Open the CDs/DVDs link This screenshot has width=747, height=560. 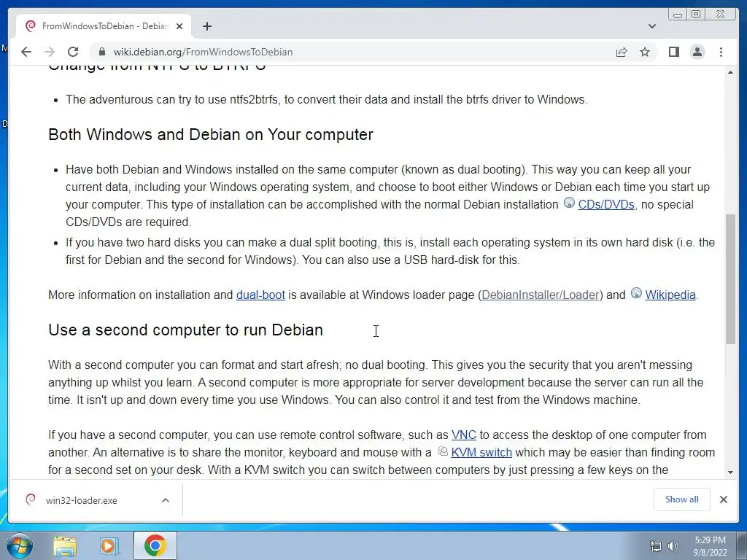point(606,205)
